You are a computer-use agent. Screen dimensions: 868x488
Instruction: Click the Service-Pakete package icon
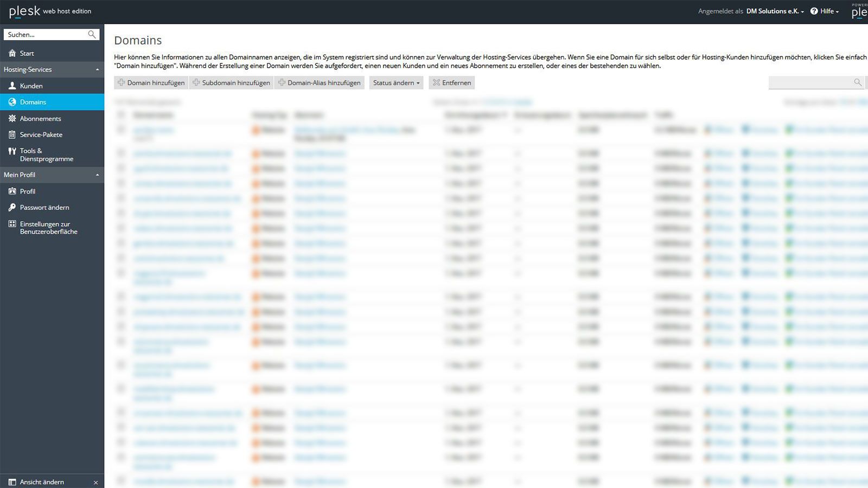point(12,134)
